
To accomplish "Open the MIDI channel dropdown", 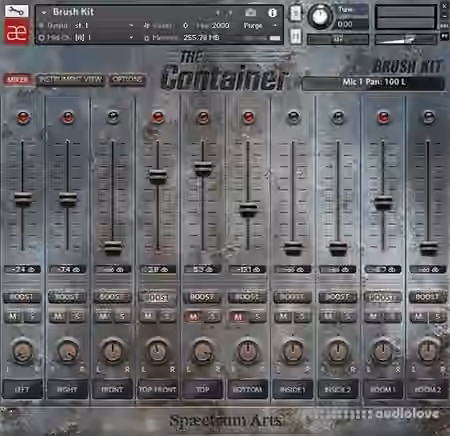I will coord(131,37).
